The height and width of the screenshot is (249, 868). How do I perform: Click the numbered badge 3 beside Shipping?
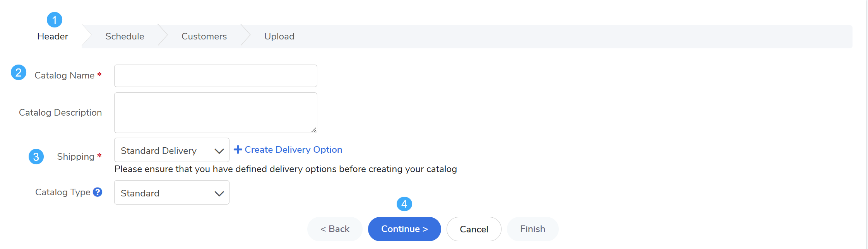coord(36,157)
